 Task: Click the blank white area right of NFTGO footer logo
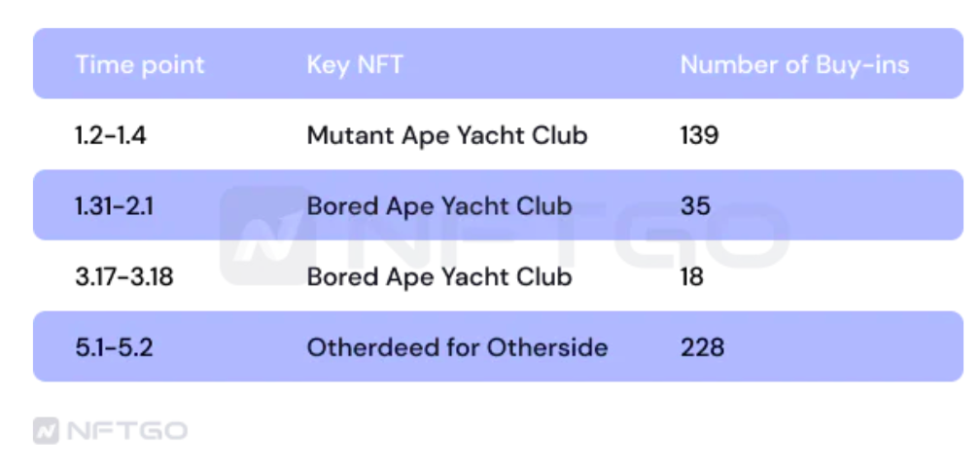[x=583, y=431]
